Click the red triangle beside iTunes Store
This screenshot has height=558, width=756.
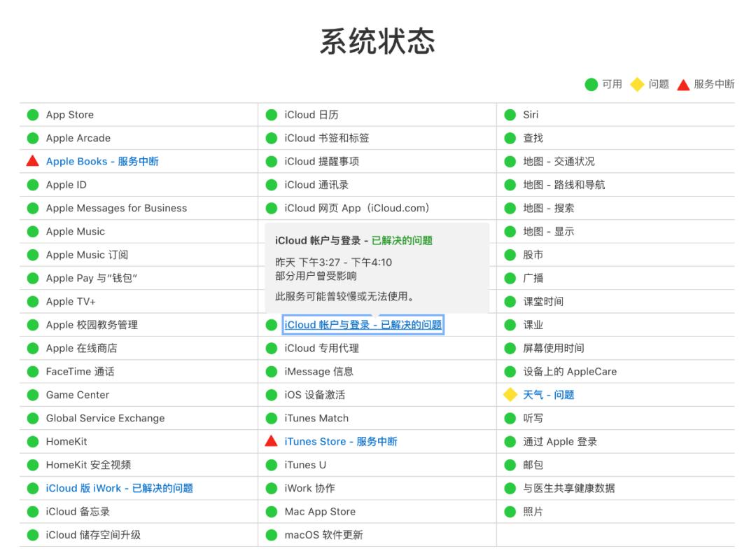(272, 442)
